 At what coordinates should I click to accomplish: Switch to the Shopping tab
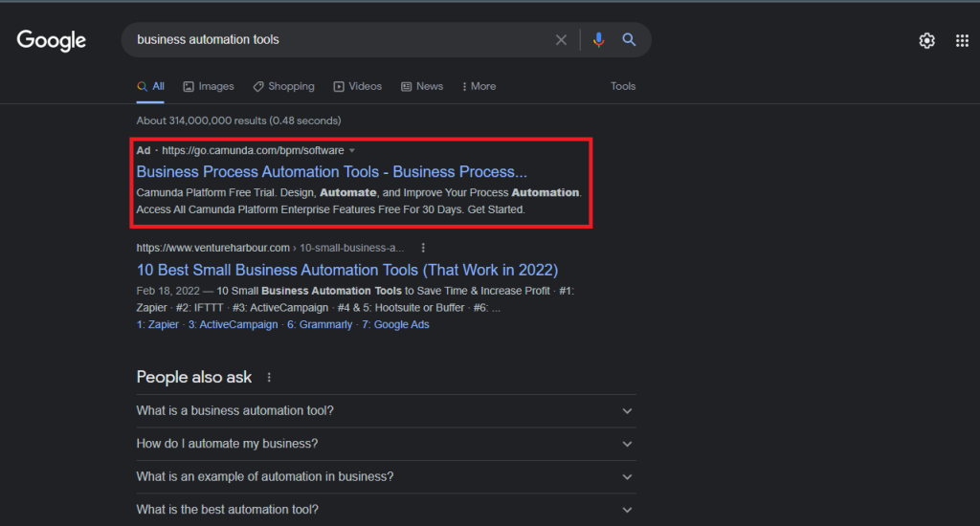point(283,87)
